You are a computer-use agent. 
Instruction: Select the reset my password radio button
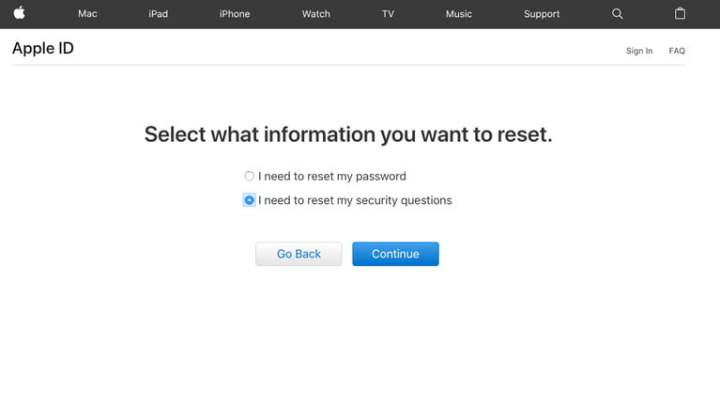click(249, 176)
